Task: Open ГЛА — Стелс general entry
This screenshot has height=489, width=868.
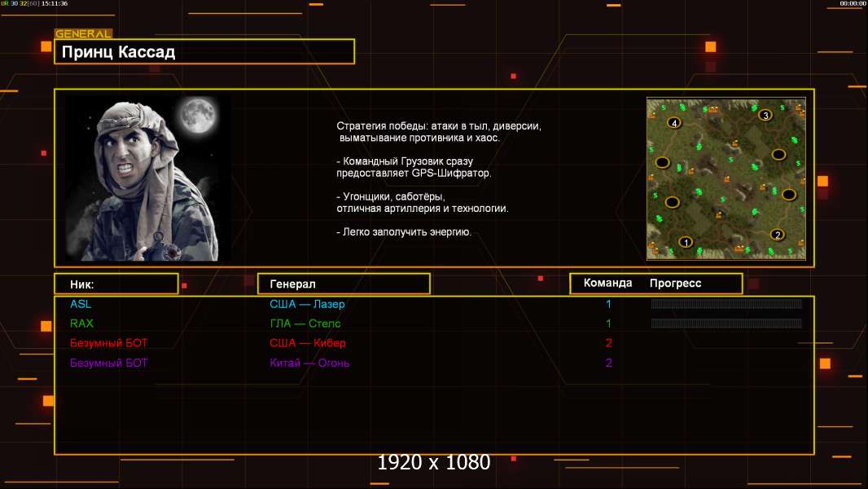Action: [305, 324]
